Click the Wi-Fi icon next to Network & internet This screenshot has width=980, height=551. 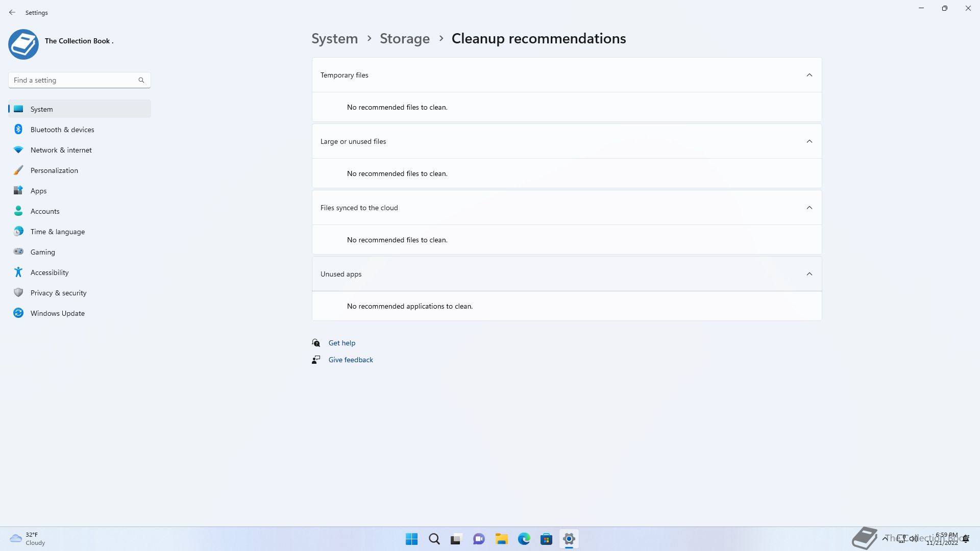(18, 150)
